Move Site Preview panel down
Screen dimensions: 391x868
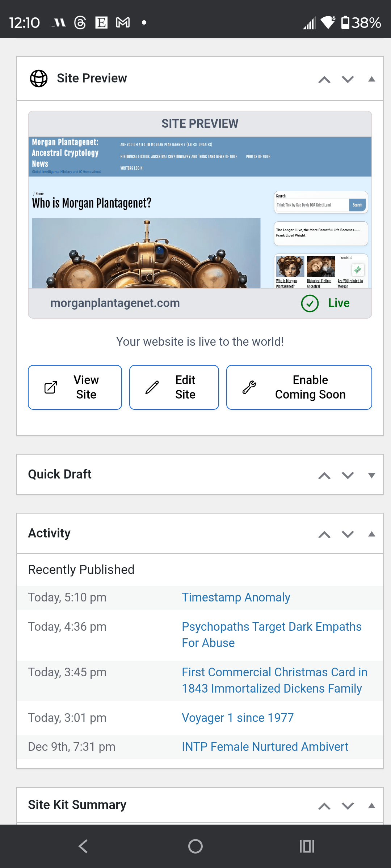(x=348, y=79)
